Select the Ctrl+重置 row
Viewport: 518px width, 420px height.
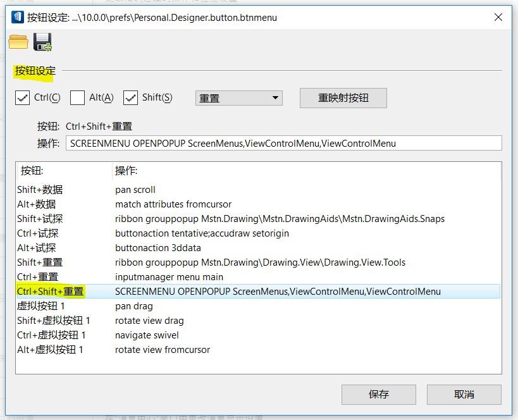point(258,277)
